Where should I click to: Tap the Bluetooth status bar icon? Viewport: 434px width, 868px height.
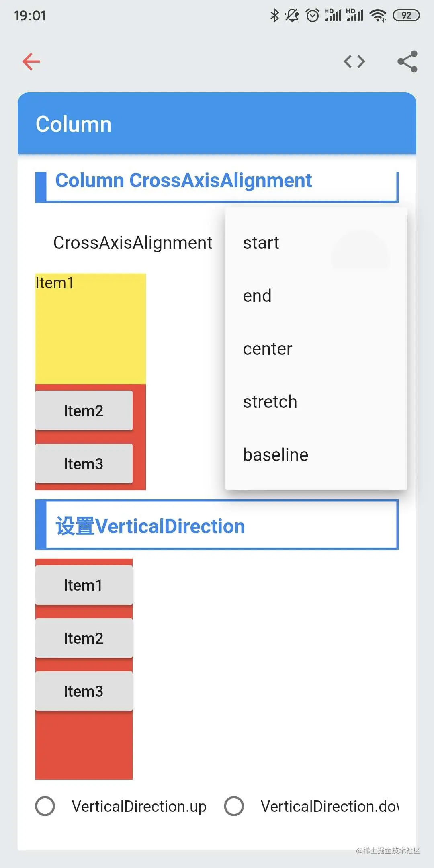click(x=274, y=16)
